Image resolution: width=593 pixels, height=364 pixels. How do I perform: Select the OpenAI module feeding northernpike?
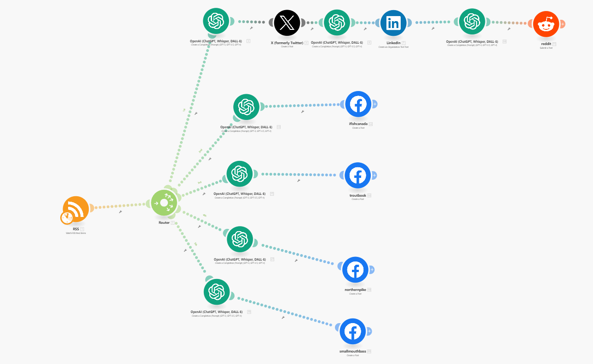240,239
